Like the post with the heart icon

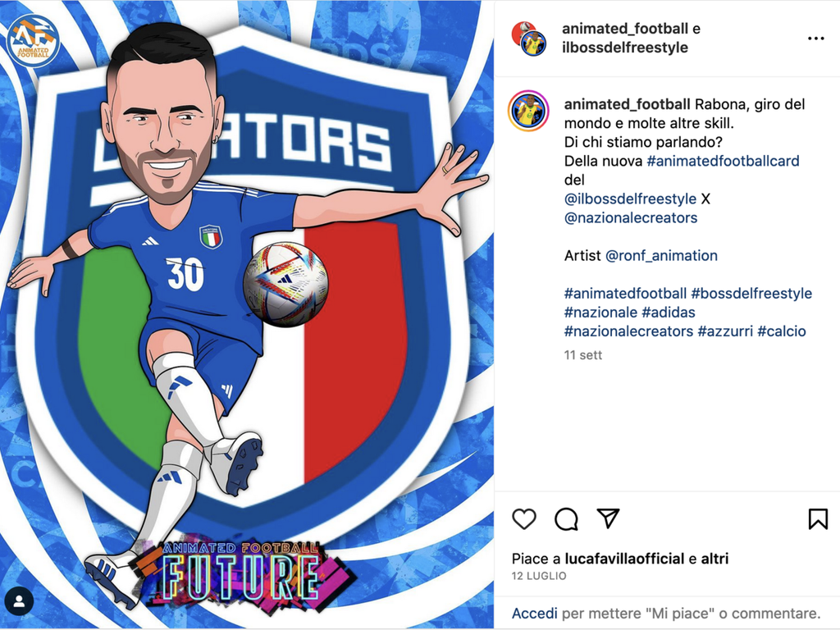(524, 519)
